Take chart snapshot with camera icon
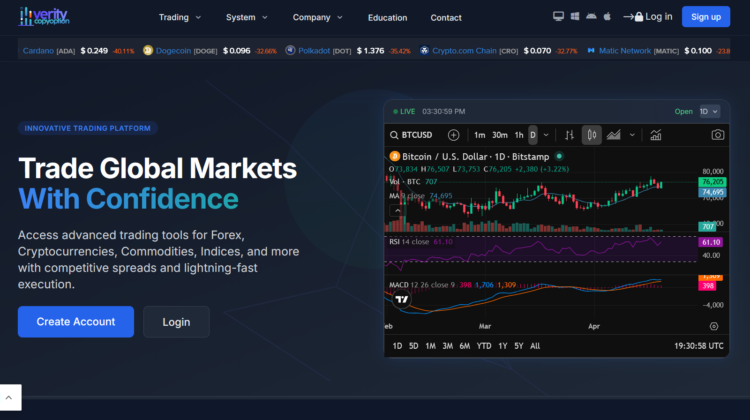Screen dimensions: 750x420 coord(717,135)
